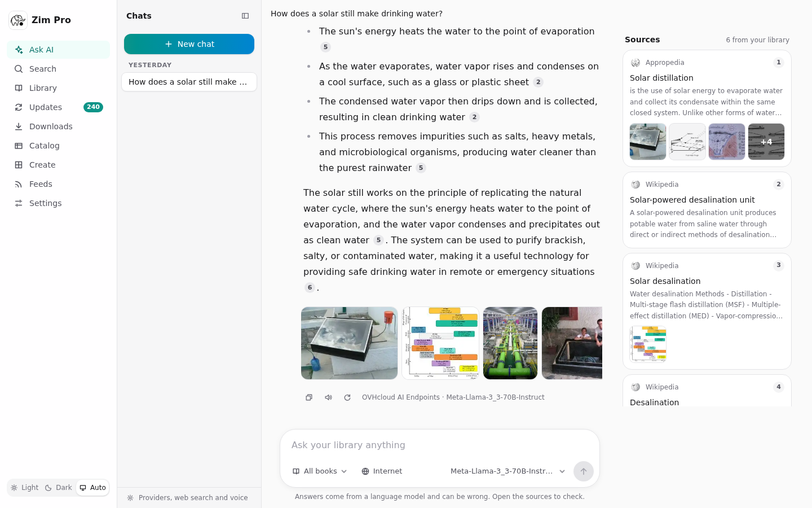Viewport: 812px width, 508px height.
Task: Copy the answer with the copy icon
Action: point(309,397)
